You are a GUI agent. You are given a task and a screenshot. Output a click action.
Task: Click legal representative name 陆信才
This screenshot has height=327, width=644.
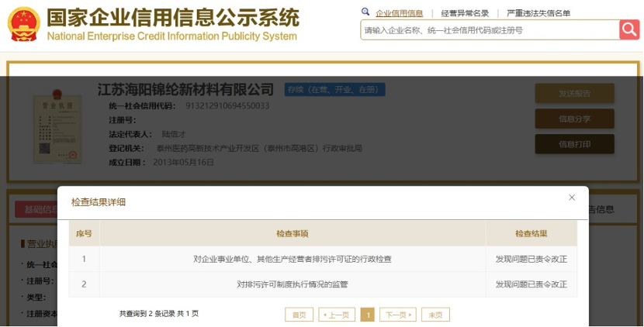[174, 134]
